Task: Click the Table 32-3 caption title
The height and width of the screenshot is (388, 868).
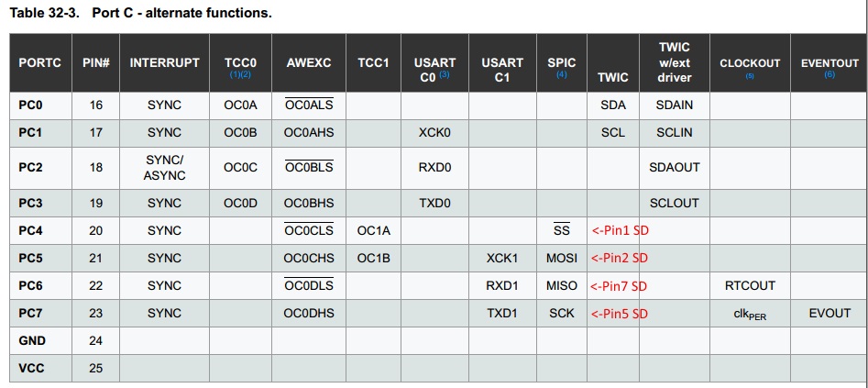Action: [x=141, y=13]
